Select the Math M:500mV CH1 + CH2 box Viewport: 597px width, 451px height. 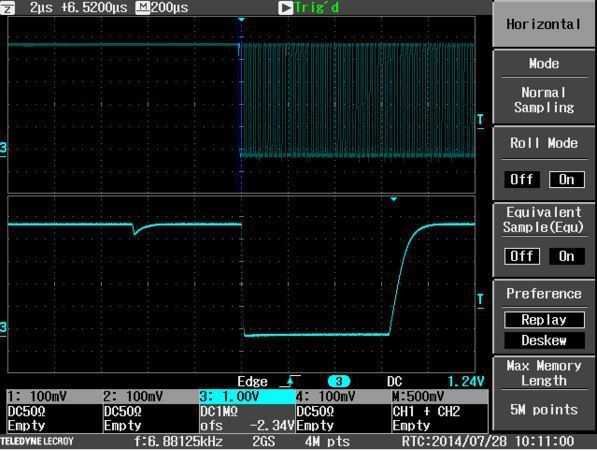coord(440,411)
